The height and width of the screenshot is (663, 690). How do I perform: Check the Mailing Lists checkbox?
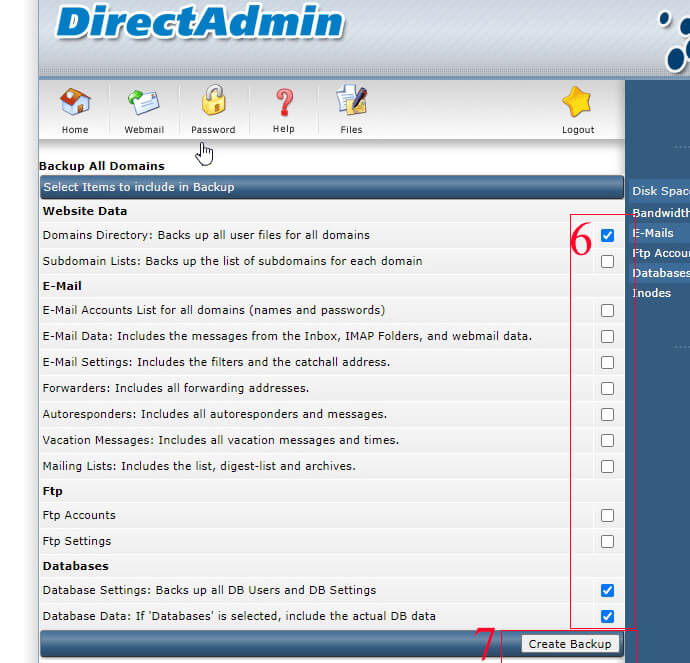click(607, 466)
